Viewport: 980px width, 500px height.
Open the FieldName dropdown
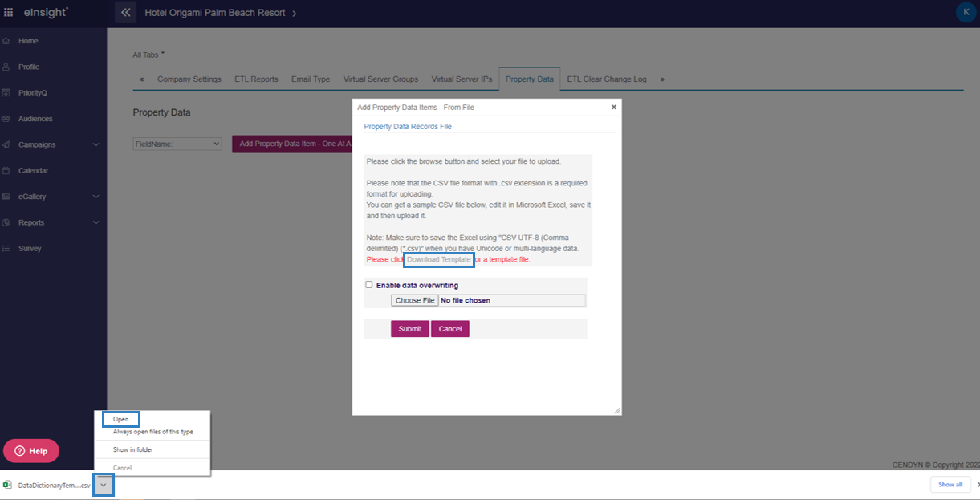click(177, 144)
